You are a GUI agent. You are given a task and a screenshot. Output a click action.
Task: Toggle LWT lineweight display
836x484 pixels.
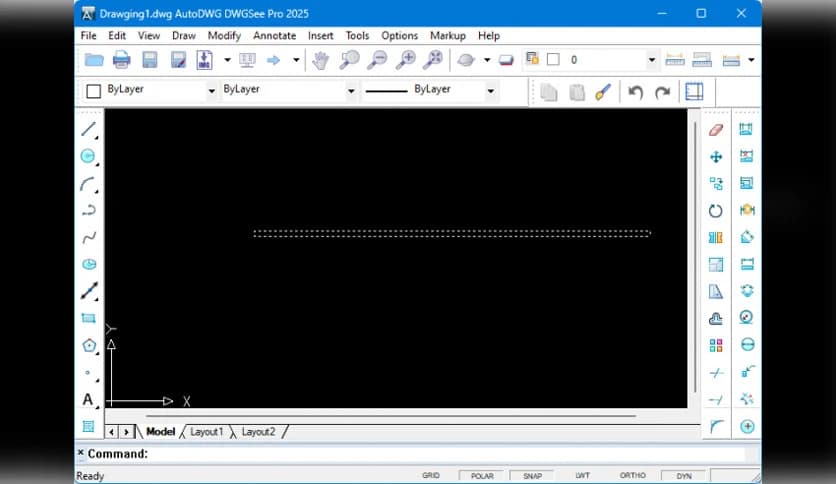tap(582, 475)
